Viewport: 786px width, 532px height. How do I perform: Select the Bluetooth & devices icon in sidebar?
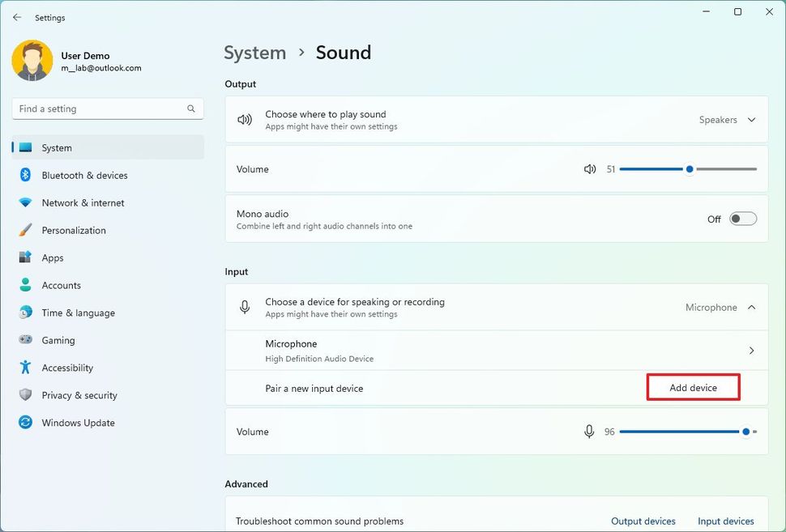tap(25, 175)
